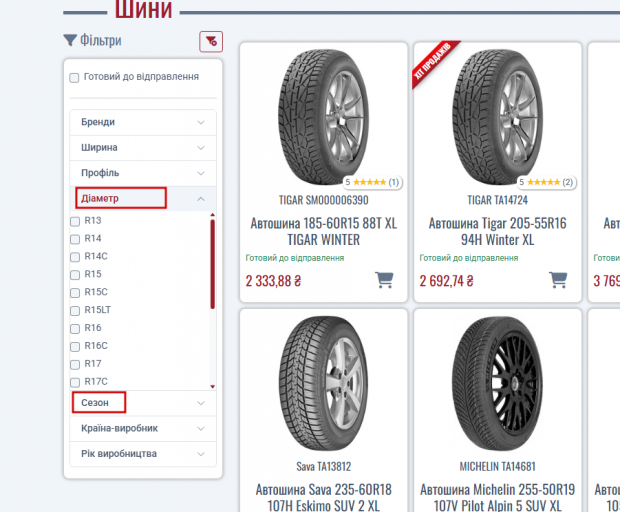This screenshot has height=512, width=620.
Task: Click the TIGAR TA14724 code text
Action: point(497,200)
